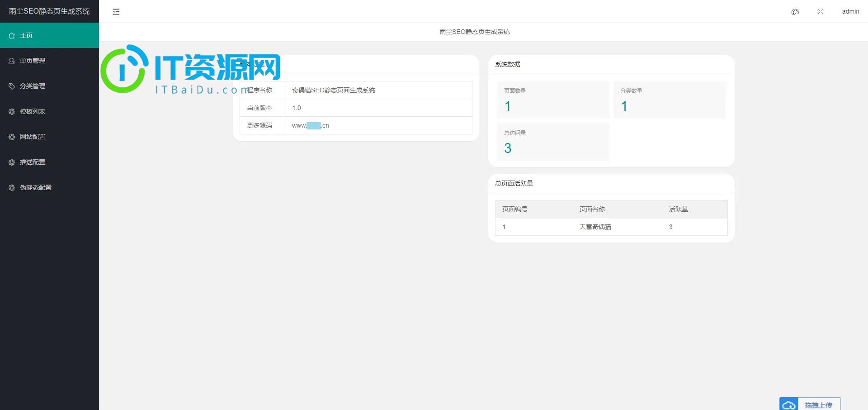
Task: Open the theme palette icon
Action: point(795,12)
